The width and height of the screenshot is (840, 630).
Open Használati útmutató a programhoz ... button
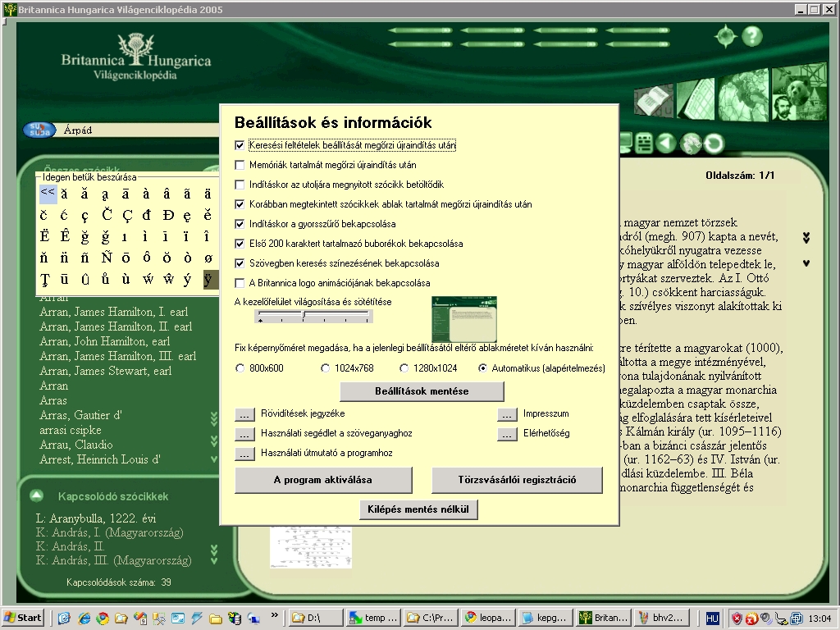[x=244, y=454]
